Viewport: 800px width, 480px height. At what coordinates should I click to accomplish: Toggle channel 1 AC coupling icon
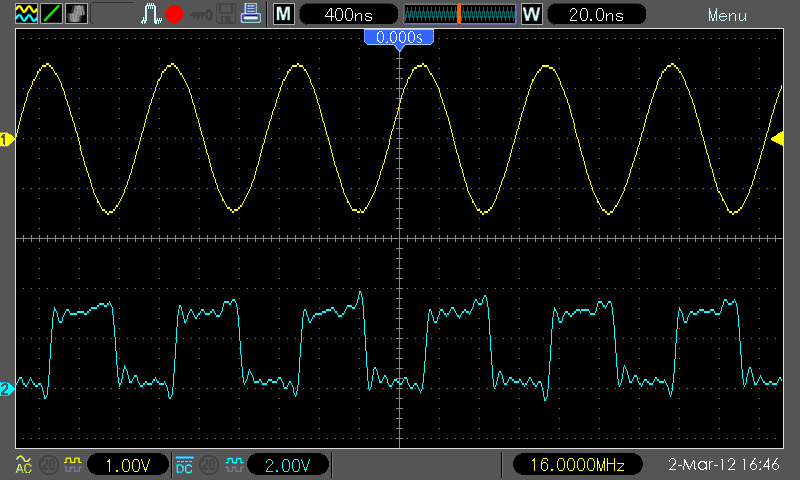click(24, 465)
